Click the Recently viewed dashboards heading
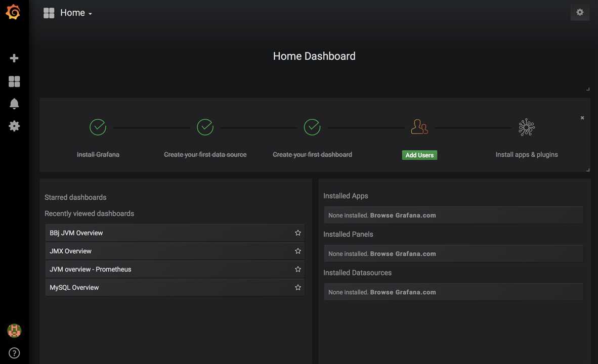The width and height of the screenshot is (598, 364). (x=89, y=214)
